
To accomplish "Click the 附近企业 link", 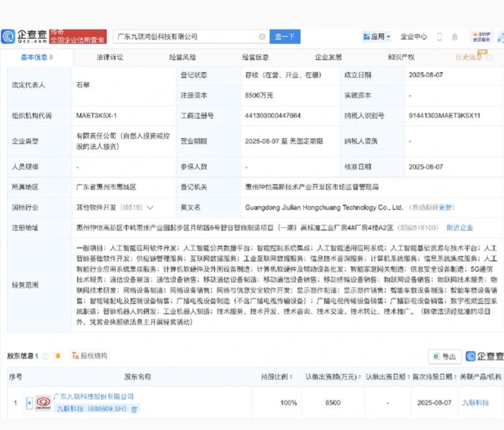I will pyautogui.click(x=460, y=228).
